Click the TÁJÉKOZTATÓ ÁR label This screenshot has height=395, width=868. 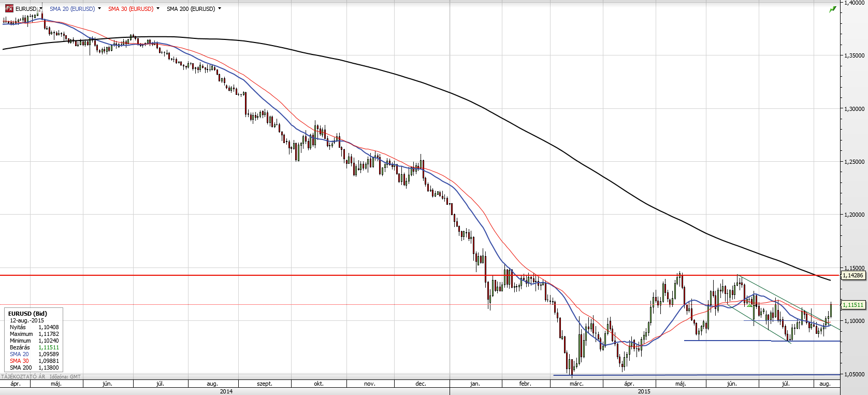point(23,377)
